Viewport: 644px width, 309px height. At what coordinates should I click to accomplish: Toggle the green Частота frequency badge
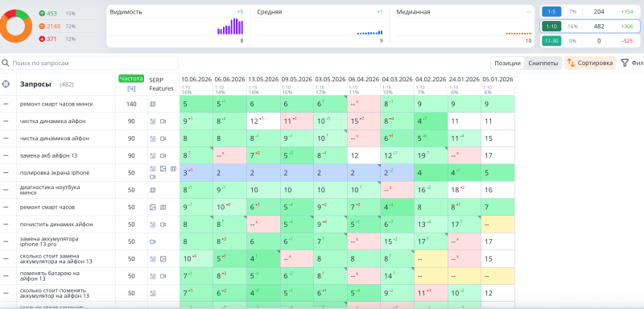(131, 78)
